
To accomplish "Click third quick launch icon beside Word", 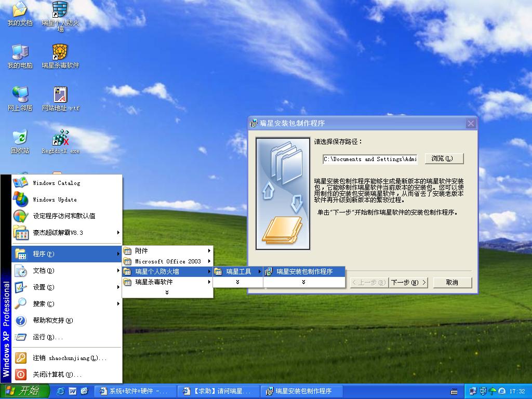I will coord(84,391).
